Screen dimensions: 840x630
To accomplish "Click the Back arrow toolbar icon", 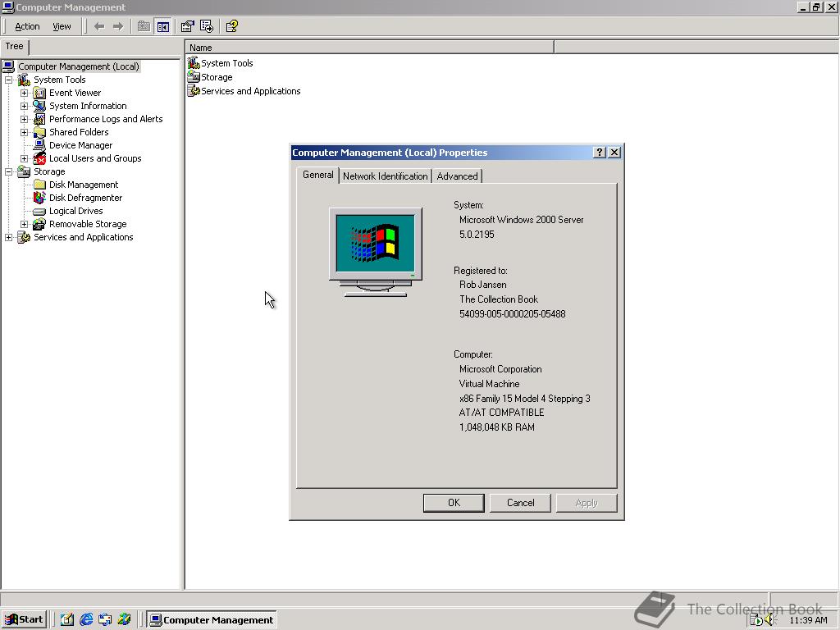I will tap(99, 26).
